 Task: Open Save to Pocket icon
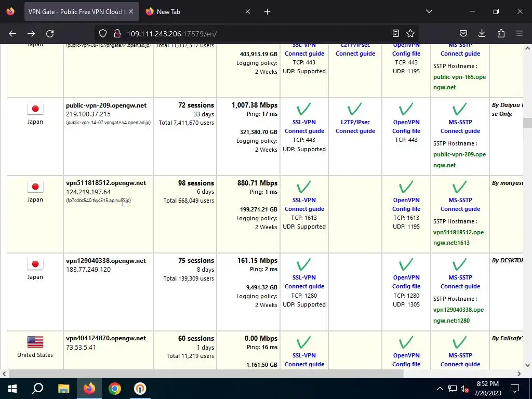[x=463, y=33]
